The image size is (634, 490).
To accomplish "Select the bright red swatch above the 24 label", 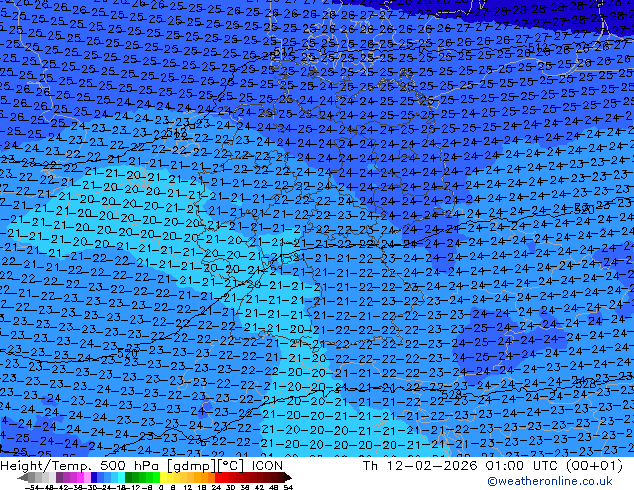I will click(x=218, y=478).
